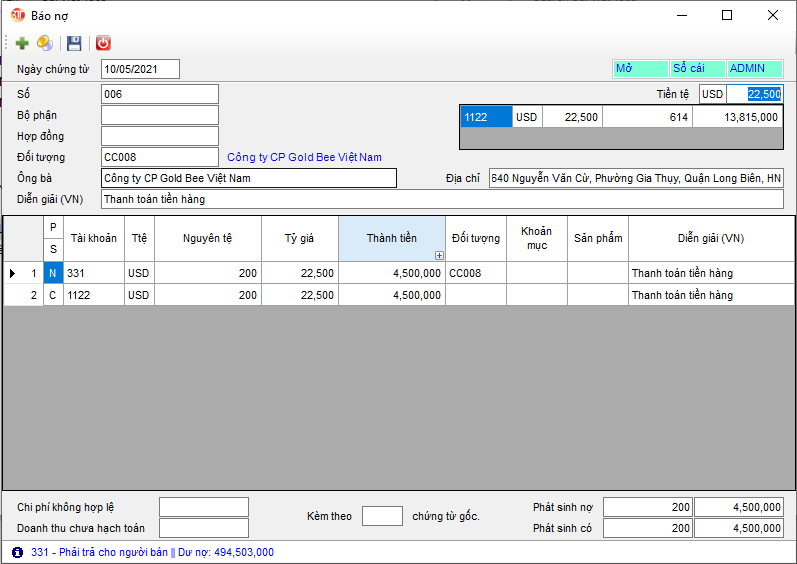Click the Số field containing 006

159,94
